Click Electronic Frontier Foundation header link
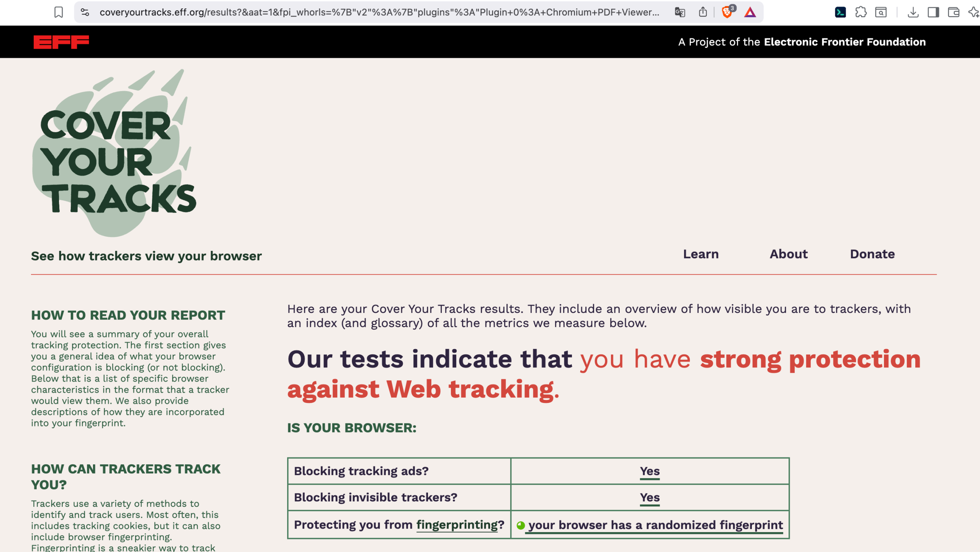The width and height of the screenshot is (980, 552). pos(845,42)
